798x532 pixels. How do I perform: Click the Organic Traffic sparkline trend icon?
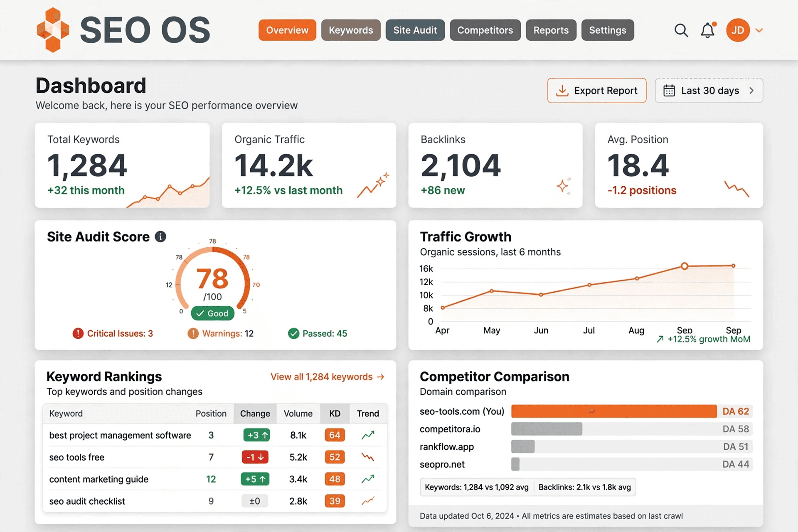click(x=373, y=185)
